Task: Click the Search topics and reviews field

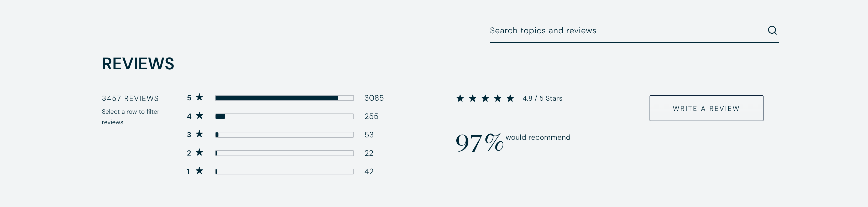Action: [x=623, y=31]
